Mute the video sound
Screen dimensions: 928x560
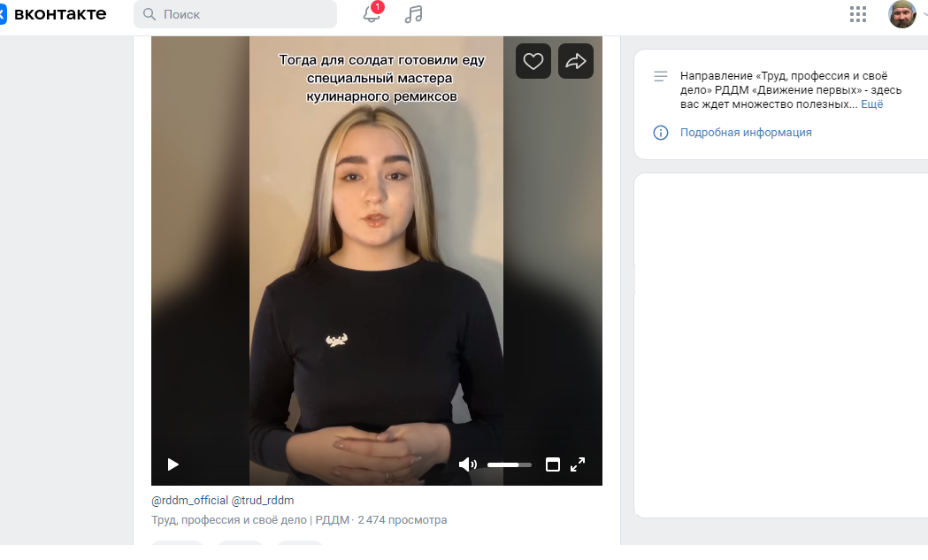[x=468, y=464]
